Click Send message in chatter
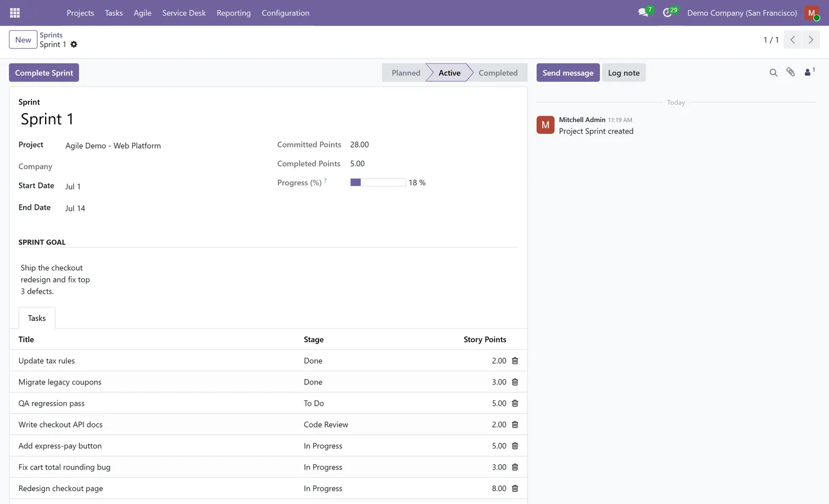 [x=568, y=73]
